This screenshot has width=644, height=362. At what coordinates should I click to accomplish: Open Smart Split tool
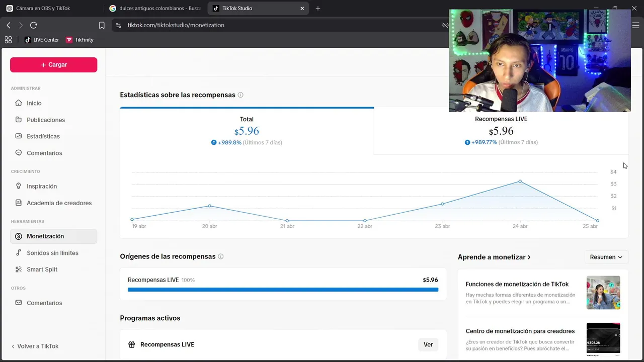pyautogui.click(x=53, y=269)
